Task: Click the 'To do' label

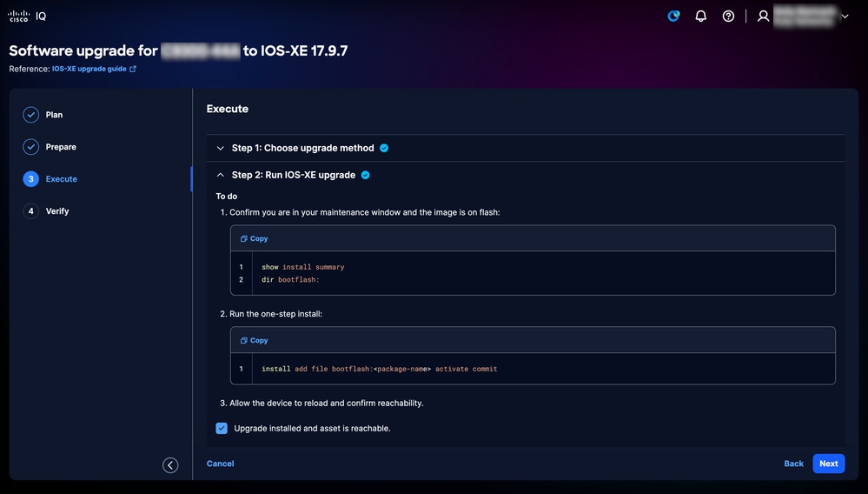Action: (227, 196)
